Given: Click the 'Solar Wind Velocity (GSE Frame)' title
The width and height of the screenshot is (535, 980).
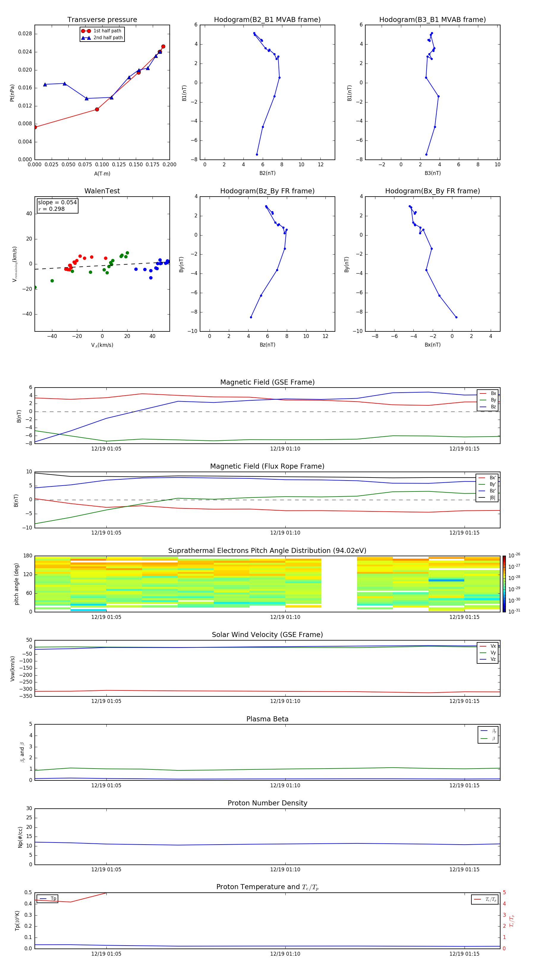Looking at the screenshot, I should (x=267, y=635).
